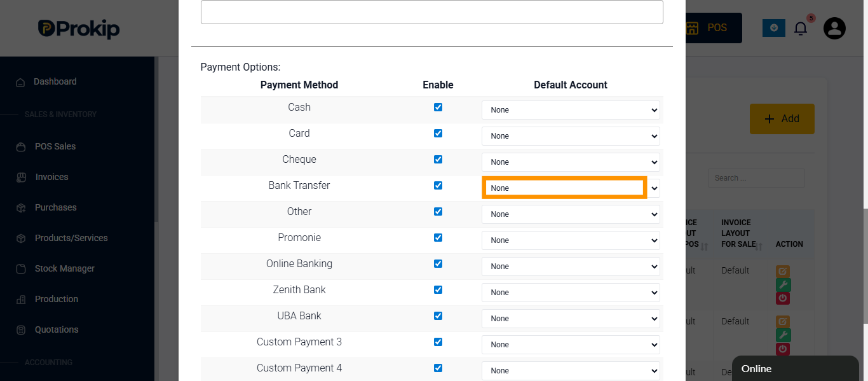This screenshot has height=381, width=868.
Task: Click the Default Account column header
Action: coord(571,85)
